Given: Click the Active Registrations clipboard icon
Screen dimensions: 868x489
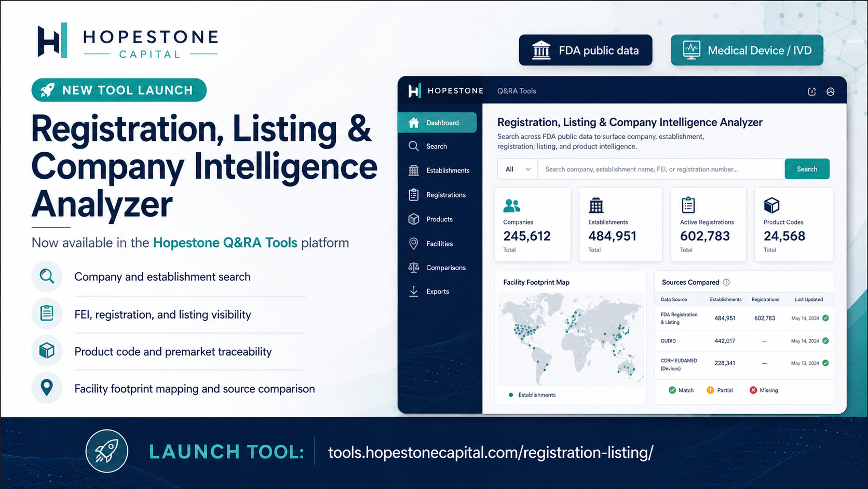Looking at the screenshot, I should click(688, 205).
